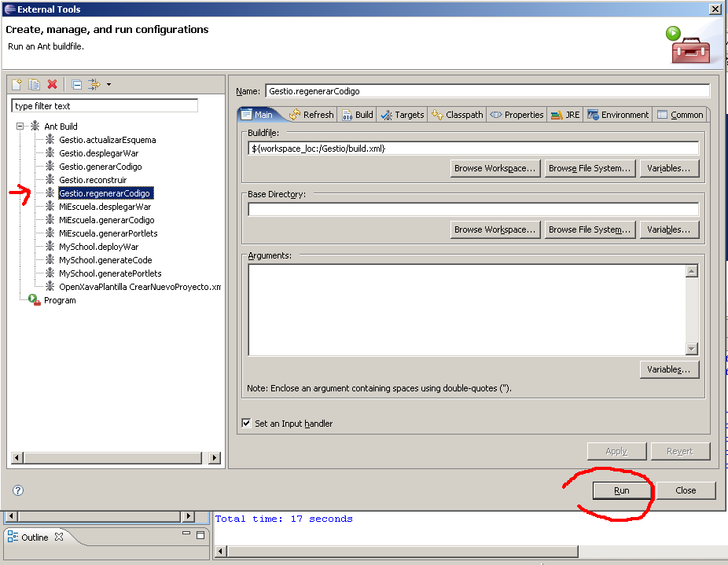The width and height of the screenshot is (728, 565).
Task: Switch to the Common tab
Action: click(680, 115)
